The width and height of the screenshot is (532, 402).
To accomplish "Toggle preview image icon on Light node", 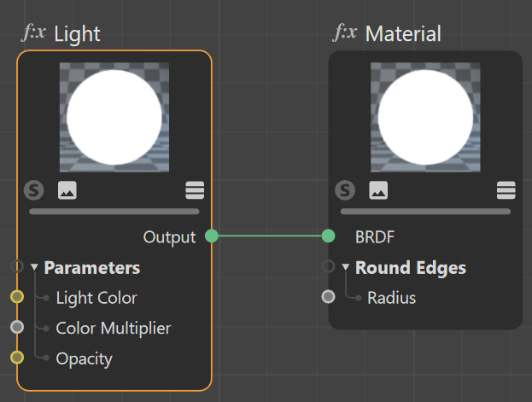I will point(67,190).
